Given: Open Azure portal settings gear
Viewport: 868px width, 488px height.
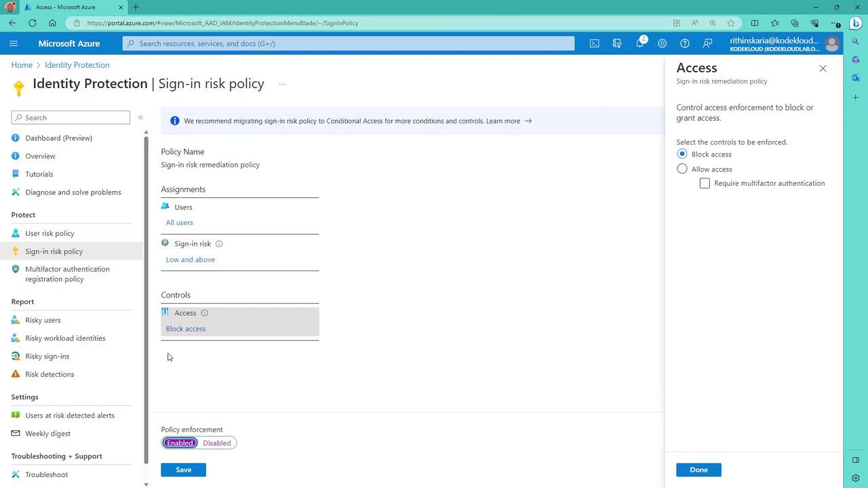Looking at the screenshot, I should click(662, 43).
